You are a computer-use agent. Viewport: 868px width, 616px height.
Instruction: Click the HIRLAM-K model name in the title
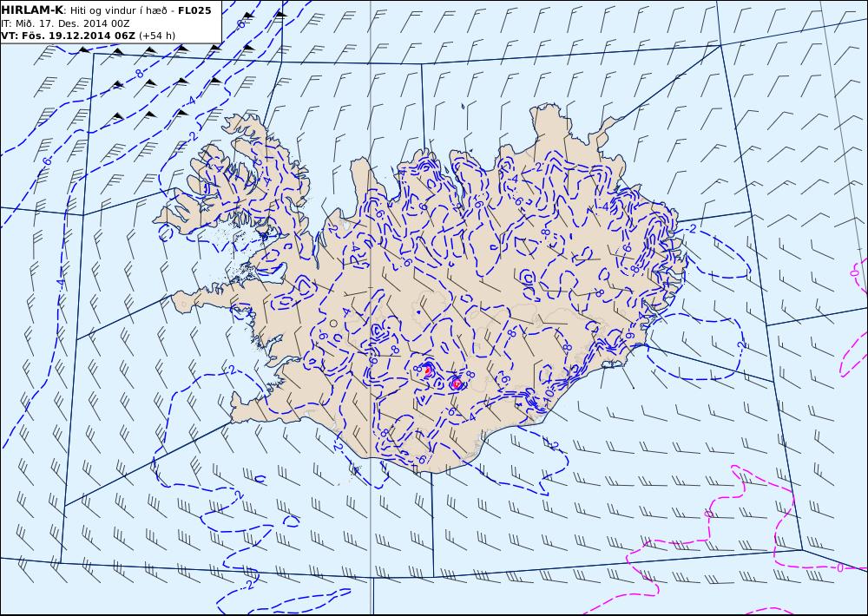pyautogui.click(x=32, y=10)
